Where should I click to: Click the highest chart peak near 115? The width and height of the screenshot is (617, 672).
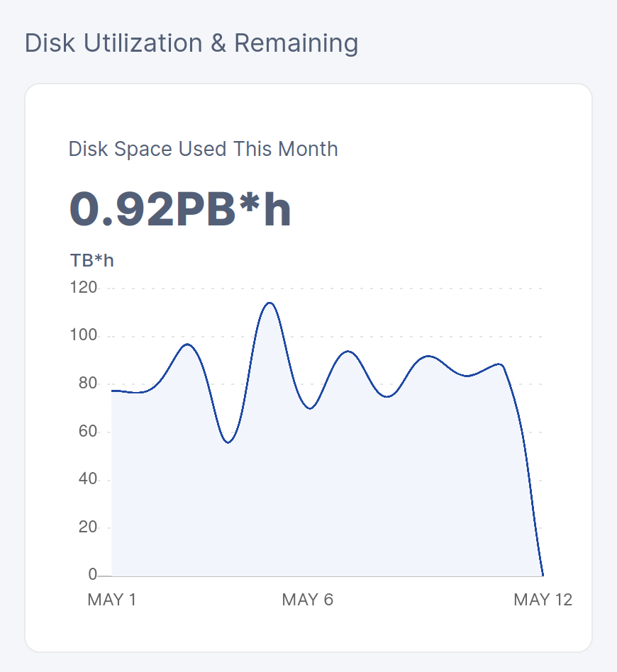click(269, 303)
